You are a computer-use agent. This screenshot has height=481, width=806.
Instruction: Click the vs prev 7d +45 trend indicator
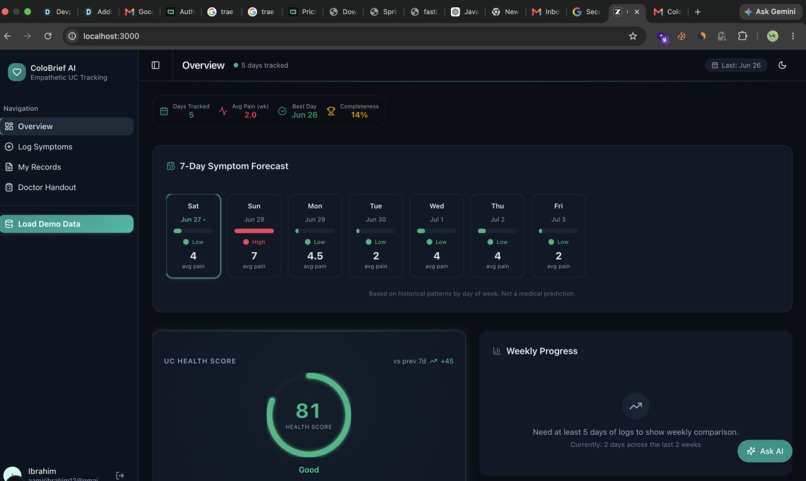(423, 361)
